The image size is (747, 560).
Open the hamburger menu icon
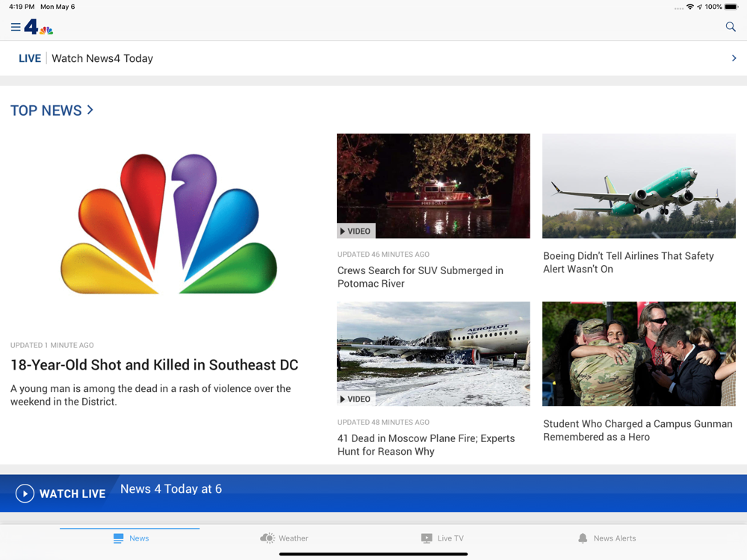tap(16, 27)
